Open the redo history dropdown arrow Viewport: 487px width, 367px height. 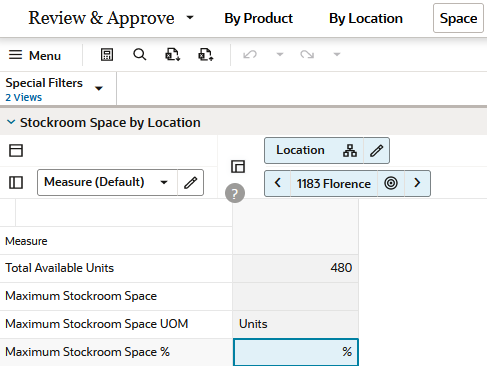pos(337,54)
